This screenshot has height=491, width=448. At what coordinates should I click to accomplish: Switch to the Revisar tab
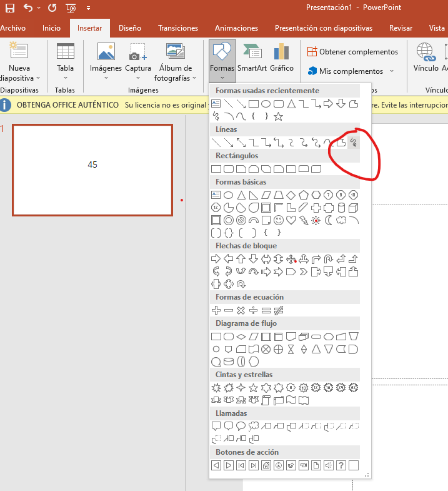(x=401, y=28)
